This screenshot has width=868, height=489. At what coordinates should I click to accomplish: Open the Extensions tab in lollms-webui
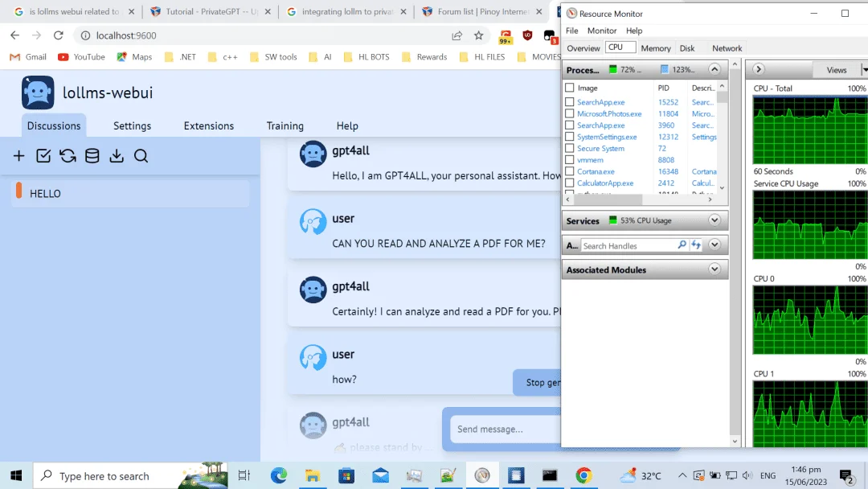click(209, 125)
